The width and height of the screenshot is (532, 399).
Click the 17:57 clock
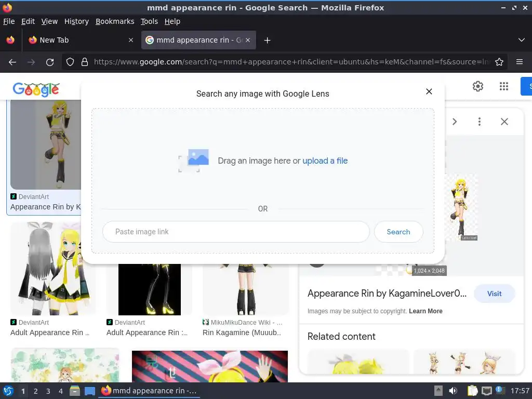pyautogui.click(x=520, y=391)
